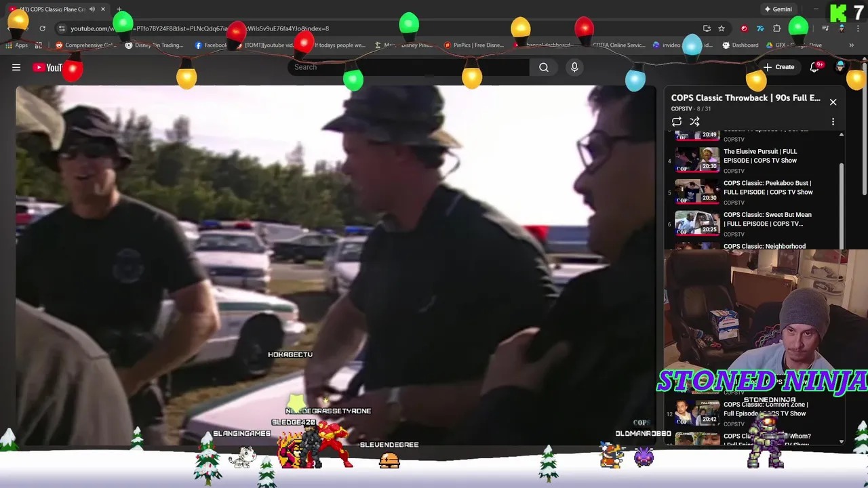Screen dimensions: 868x488
Task: Open the Disney Pin Trading bookmark
Action: 155,45
